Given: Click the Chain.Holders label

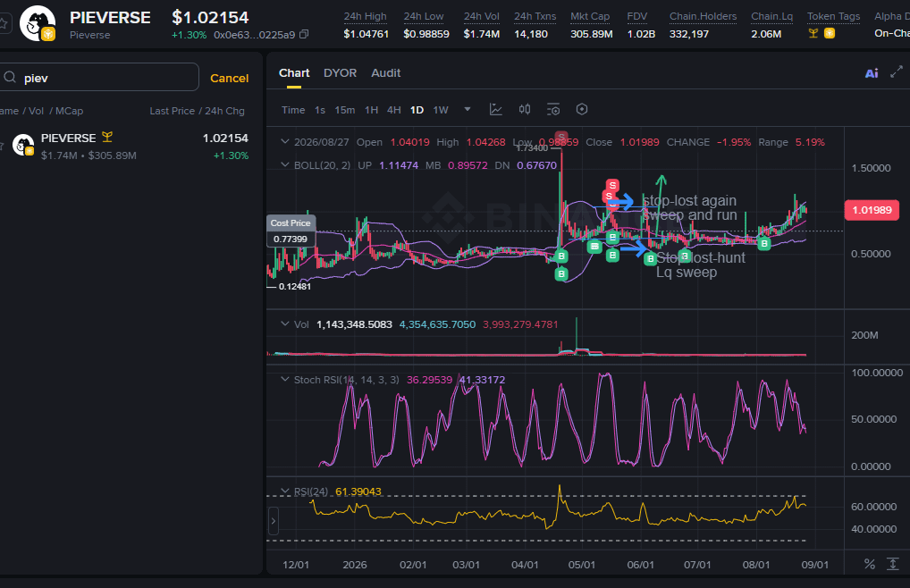Looking at the screenshot, I should click(703, 16).
